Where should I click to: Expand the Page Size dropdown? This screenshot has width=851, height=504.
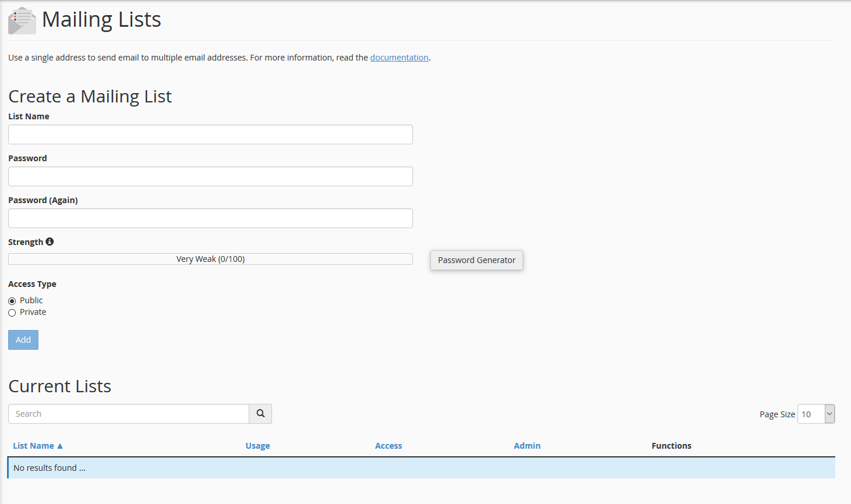815,414
